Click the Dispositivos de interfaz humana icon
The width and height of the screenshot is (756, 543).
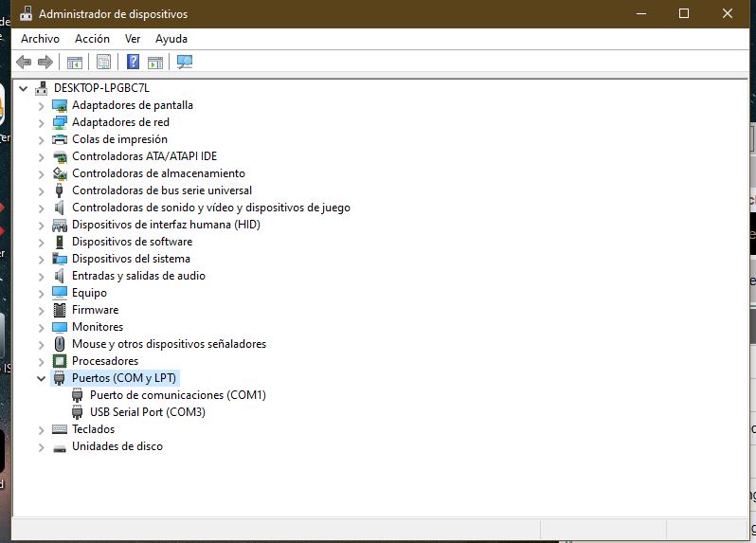click(x=60, y=225)
